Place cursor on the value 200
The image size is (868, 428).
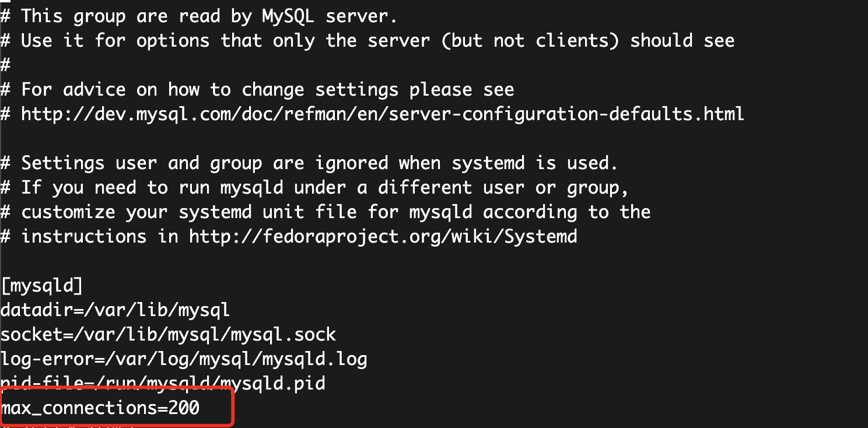tap(184, 408)
